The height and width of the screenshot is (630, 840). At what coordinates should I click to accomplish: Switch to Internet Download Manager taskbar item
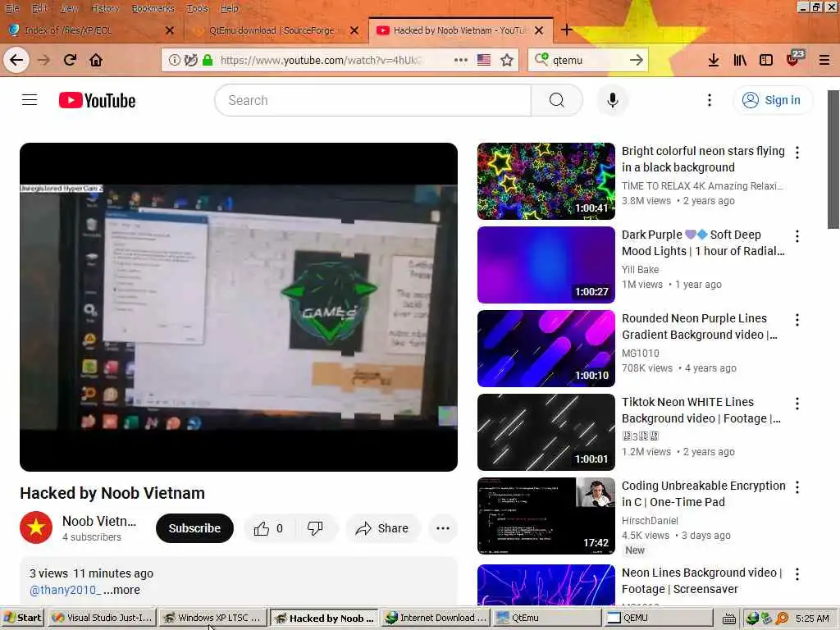pos(436,618)
